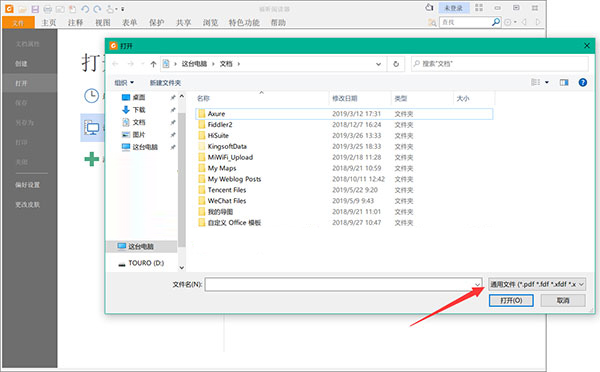Viewport: 600px width, 372px height.
Task: Click the search magnifier in find box
Action: pyautogui.click(x=496, y=22)
